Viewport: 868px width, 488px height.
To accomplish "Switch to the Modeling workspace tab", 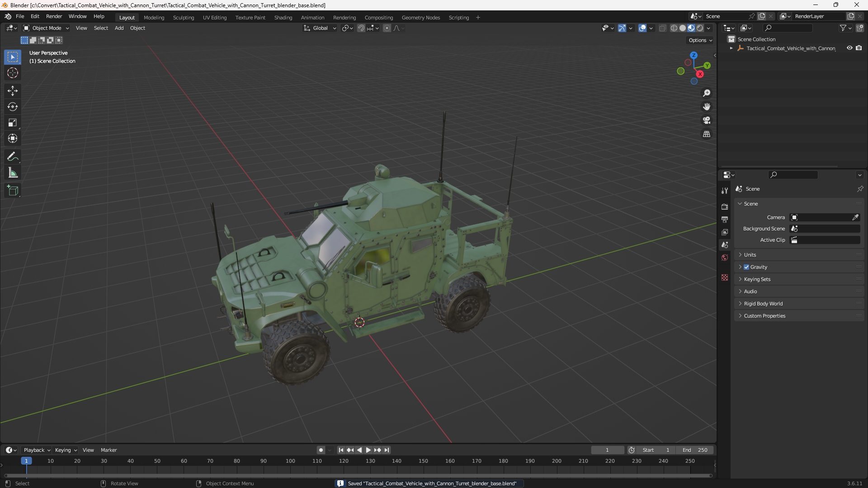I will (x=154, y=18).
